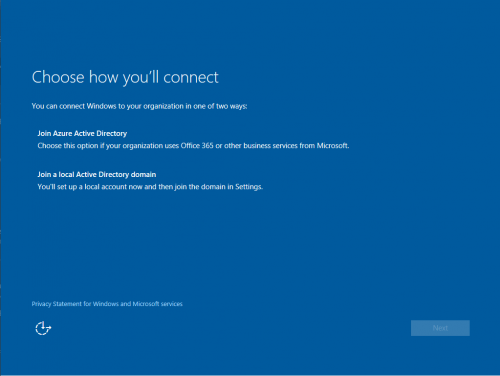Click the Office 365 description under Azure option
The height and width of the screenshot is (376, 500).
point(193,146)
